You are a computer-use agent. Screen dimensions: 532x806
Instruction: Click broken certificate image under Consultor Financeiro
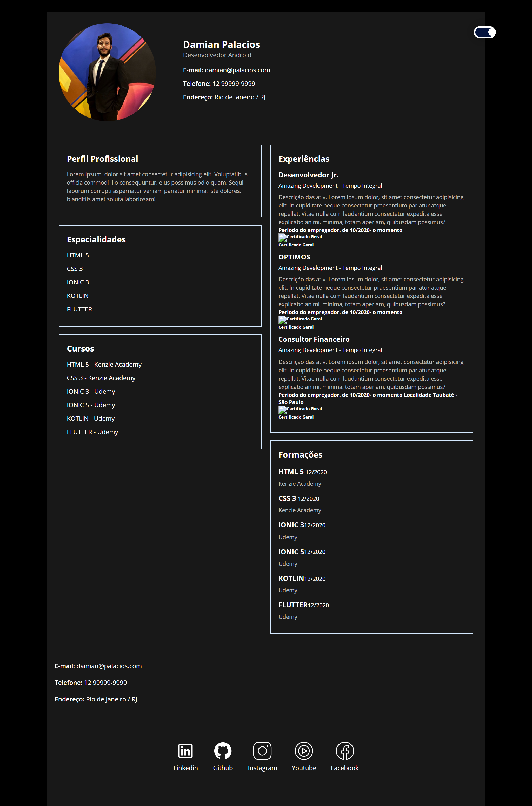click(x=282, y=409)
